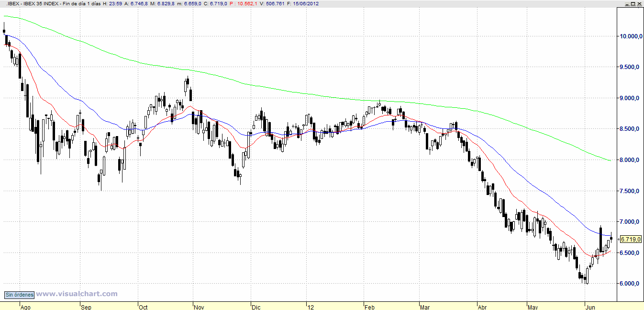
Task: Click the 'Oct' month label on time axis
Action: tap(144, 307)
